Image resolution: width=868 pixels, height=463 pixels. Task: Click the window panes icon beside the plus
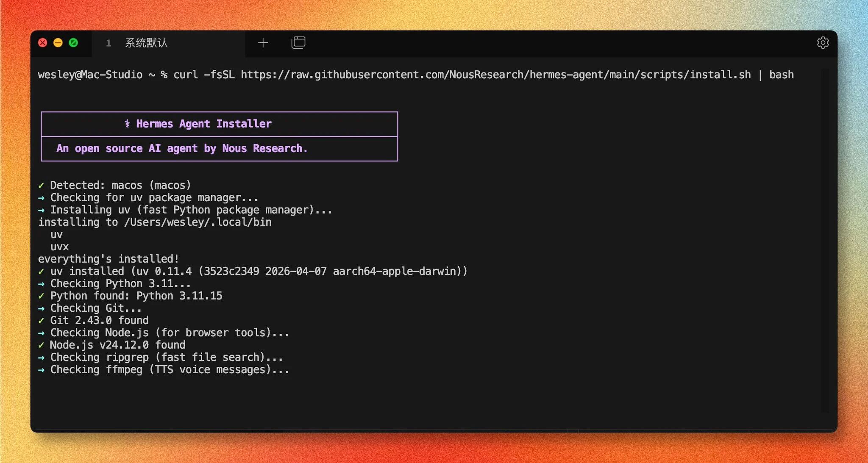click(298, 43)
